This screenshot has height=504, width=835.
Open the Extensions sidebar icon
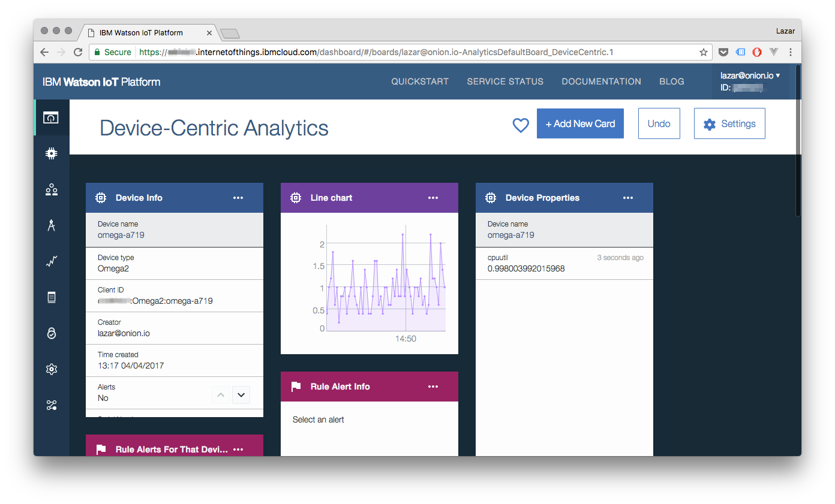click(51, 406)
